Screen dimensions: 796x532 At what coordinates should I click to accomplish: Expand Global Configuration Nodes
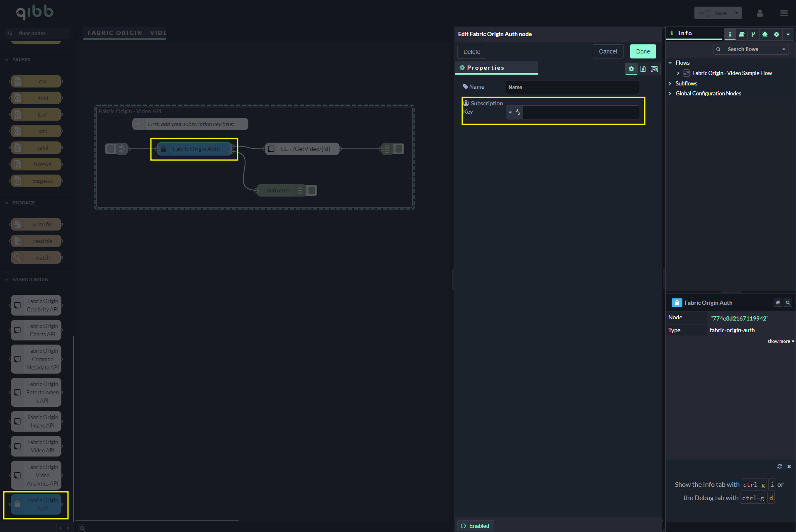[670, 94]
